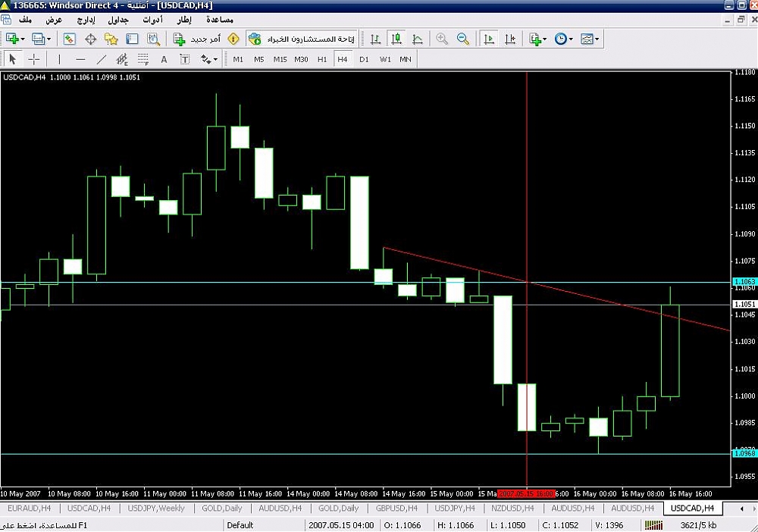Select the Text 'A' tool

(x=164, y=59)
